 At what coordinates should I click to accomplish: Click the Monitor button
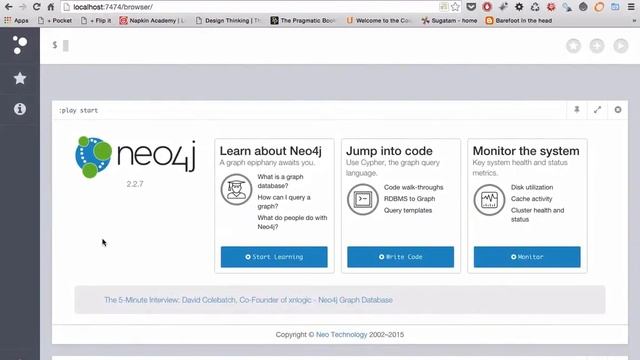pos(527,257)
